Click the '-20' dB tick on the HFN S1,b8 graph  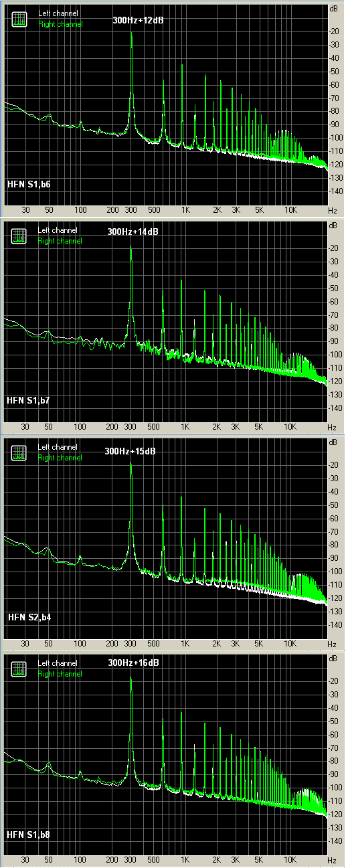[335, 681]
